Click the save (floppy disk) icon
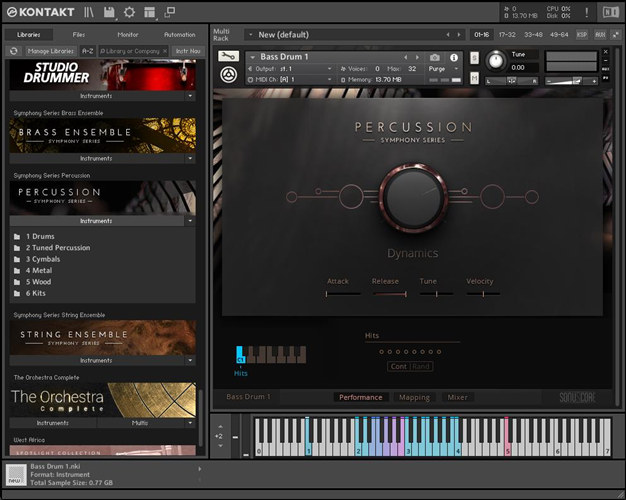Screen dimensions: 626x500 click(x=108, y=12)
